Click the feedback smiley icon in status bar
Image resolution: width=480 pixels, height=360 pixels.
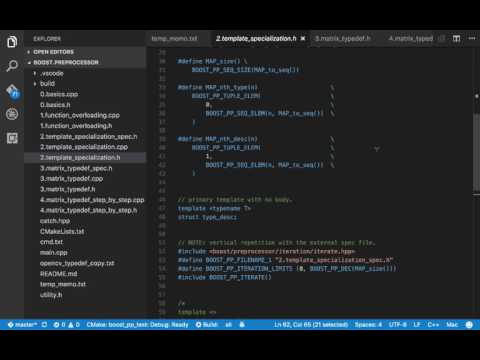click(x=469, y=325)
